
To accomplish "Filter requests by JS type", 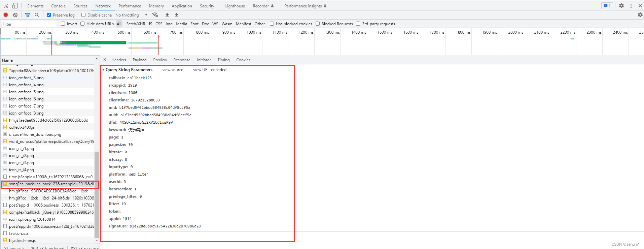I will click(150, 24).
